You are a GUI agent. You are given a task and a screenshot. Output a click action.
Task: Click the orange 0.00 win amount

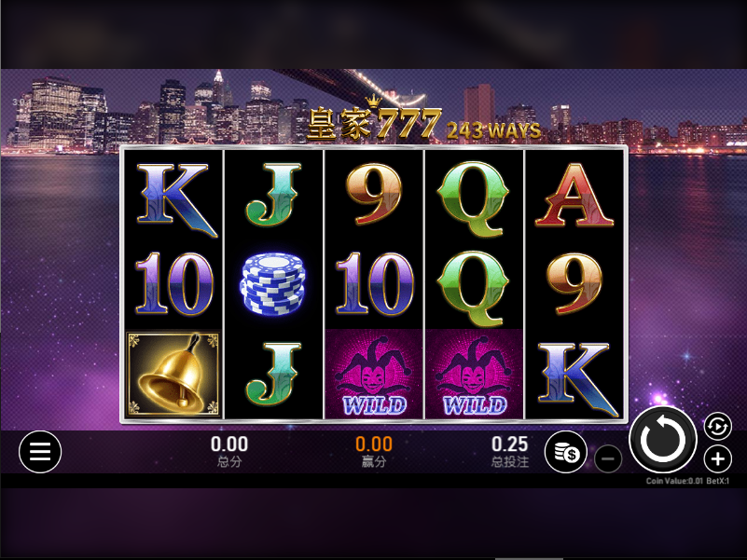coord(374,444)
